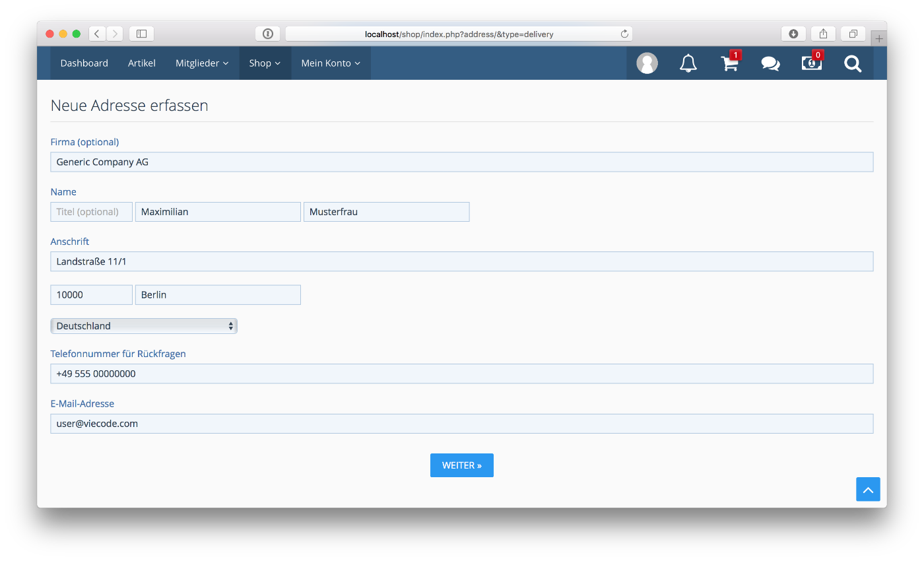This screenshot has height=561, width=924.
Task: Open the Mein Konto dropdown menu
Action: click(331, 63)
